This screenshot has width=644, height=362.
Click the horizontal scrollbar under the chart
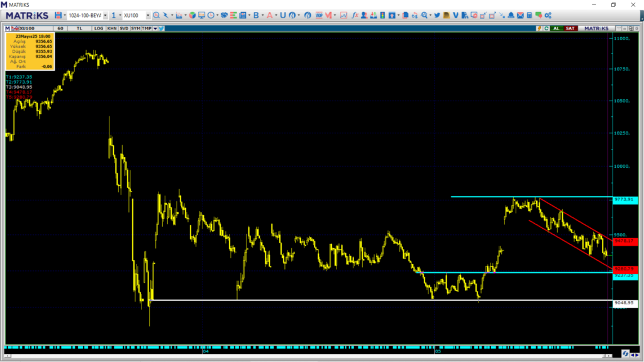point(308,356)
